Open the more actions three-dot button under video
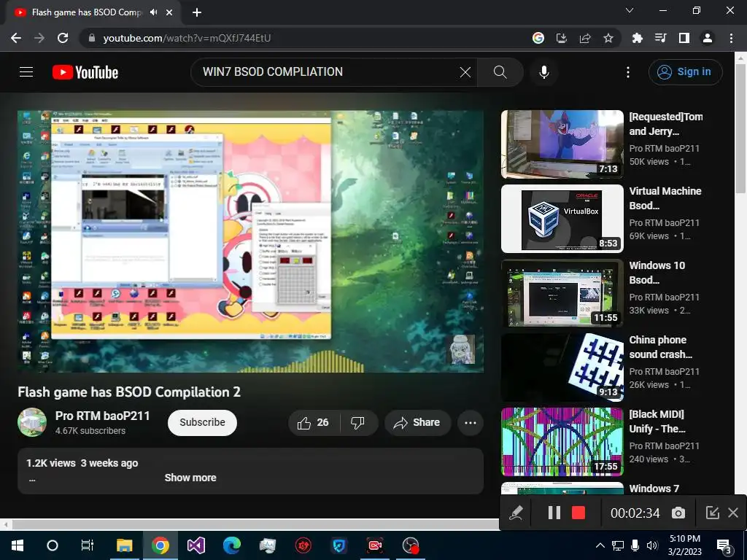This screenshot has height=560, width=747. tap(471, 422)
